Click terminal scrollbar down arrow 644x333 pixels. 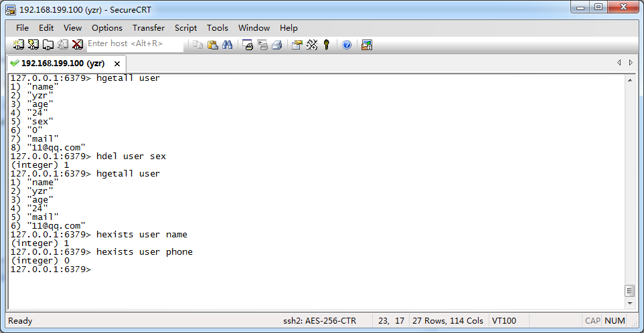point(630,303)
